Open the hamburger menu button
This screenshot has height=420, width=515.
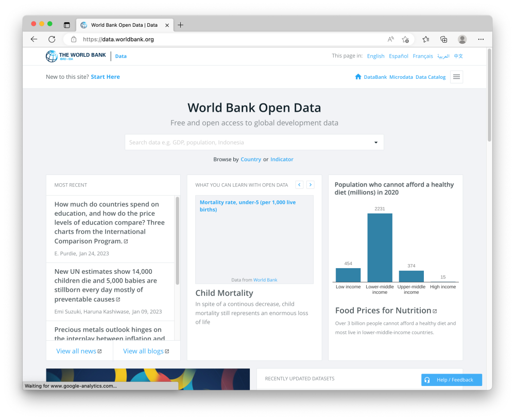(456, 77)
